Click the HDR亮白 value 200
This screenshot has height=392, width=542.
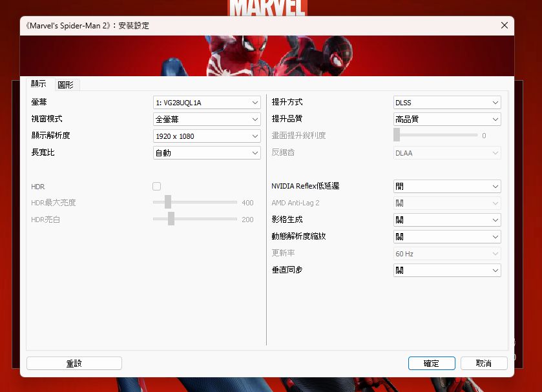(247, 220)
